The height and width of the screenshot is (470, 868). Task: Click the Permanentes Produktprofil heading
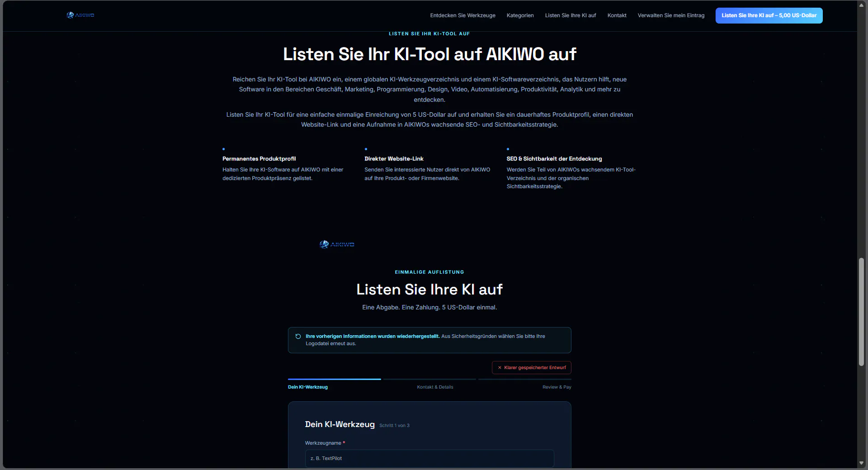click(259, 159)
